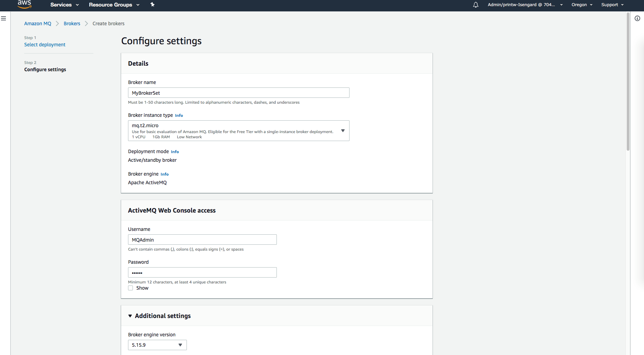
Task: Open the Services menu
Action: pyautogui.click(x=64, y=5)
